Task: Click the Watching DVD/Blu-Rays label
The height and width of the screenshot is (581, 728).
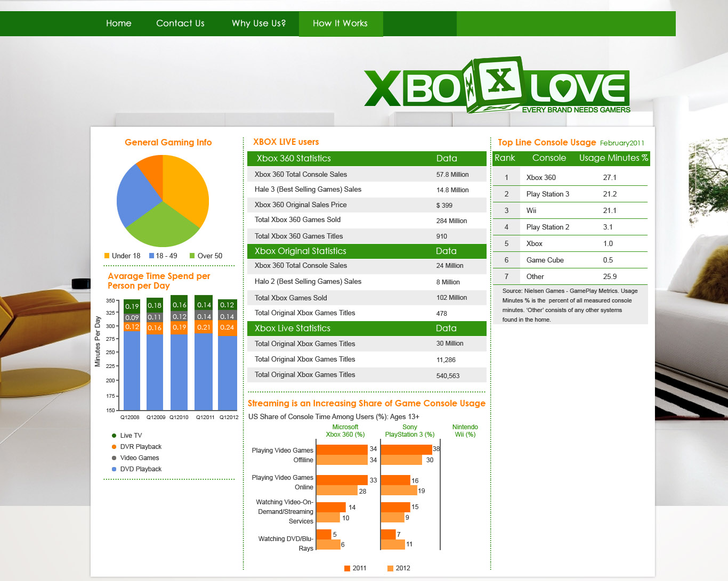Action: pyautogui.click(x=286, y=544)
